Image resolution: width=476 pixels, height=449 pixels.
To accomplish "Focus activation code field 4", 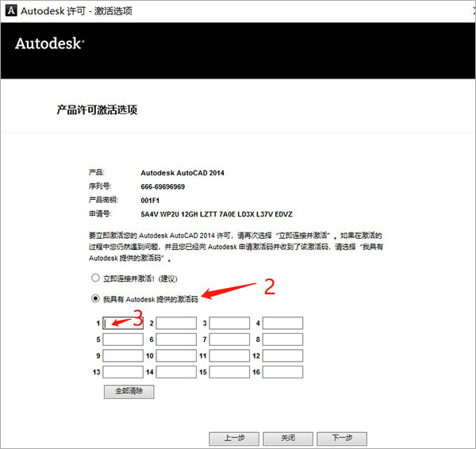I will coord(282,323).
